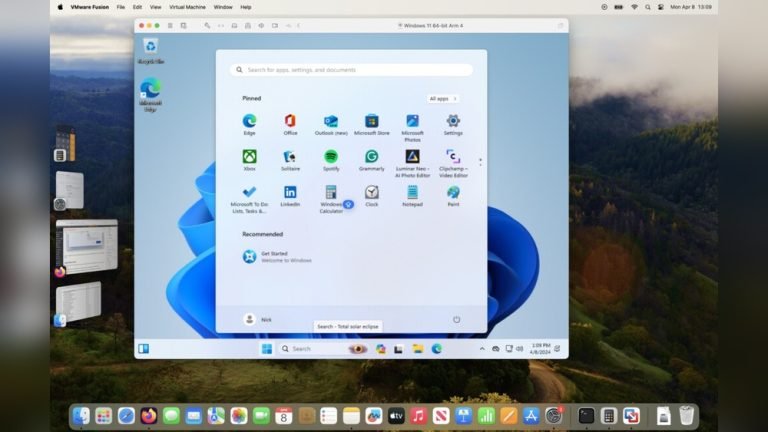This screenshot has height=432, width=768.
Task: Open Recycle Bin on Windows desktop
Action: 151,51
